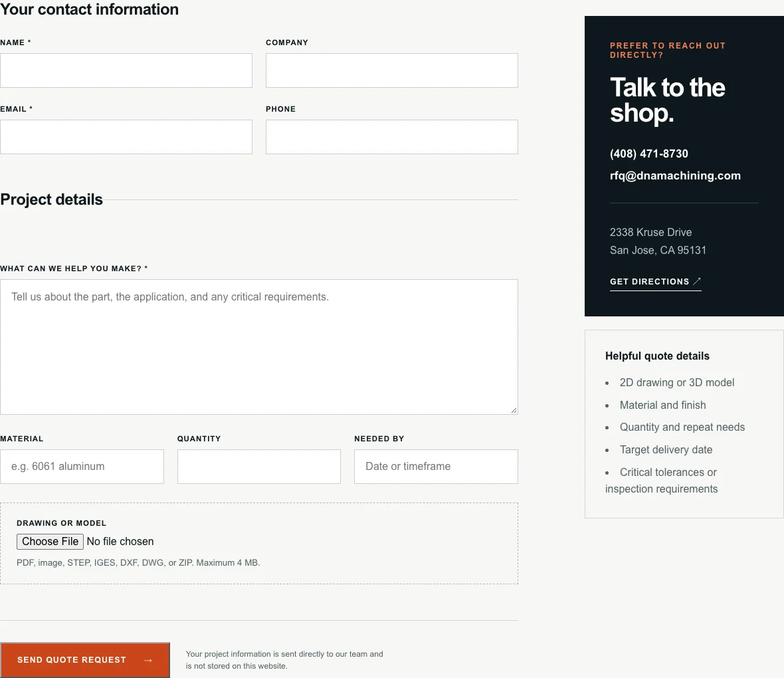Click into the Phone field
The image size is (784, 678).
[391, 137]
